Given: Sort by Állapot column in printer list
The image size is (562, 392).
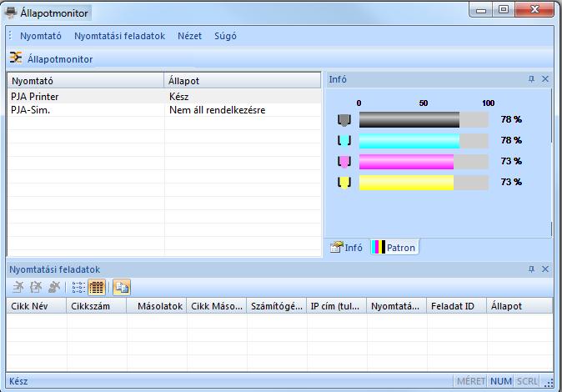Looking at the screenshot, I should pos(243,81).
